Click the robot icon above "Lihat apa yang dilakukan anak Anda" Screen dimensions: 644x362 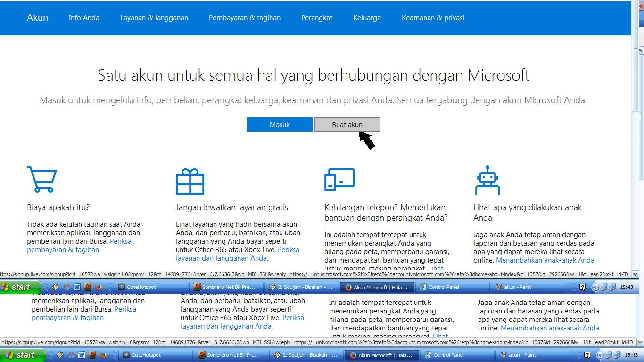pyautogui.click(x=488, y=179)
